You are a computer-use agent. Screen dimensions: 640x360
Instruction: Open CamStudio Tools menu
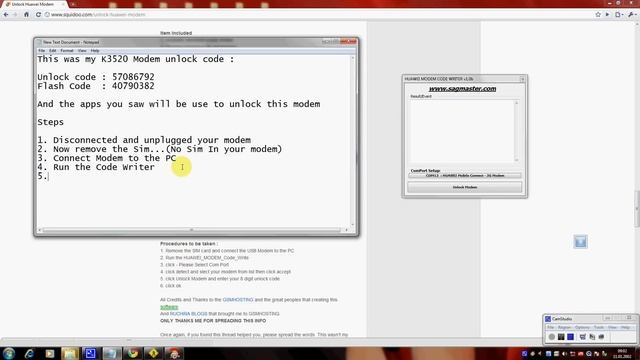[599, 327]
